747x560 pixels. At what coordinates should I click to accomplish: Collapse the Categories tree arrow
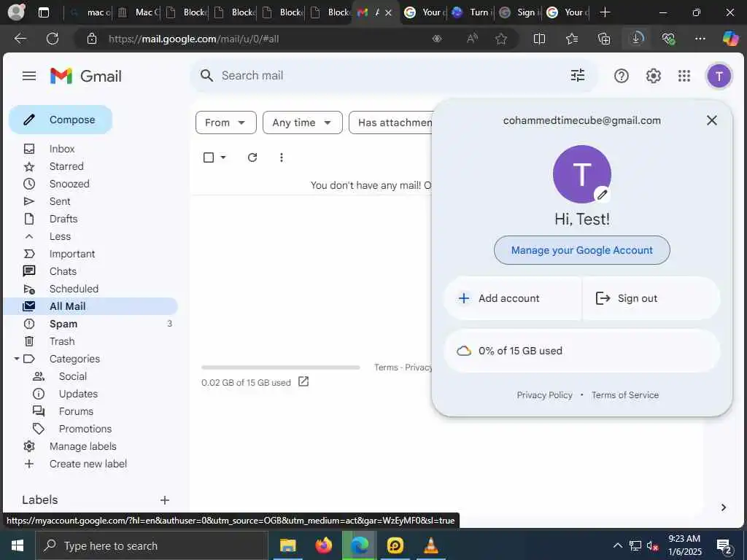point(17,359)
